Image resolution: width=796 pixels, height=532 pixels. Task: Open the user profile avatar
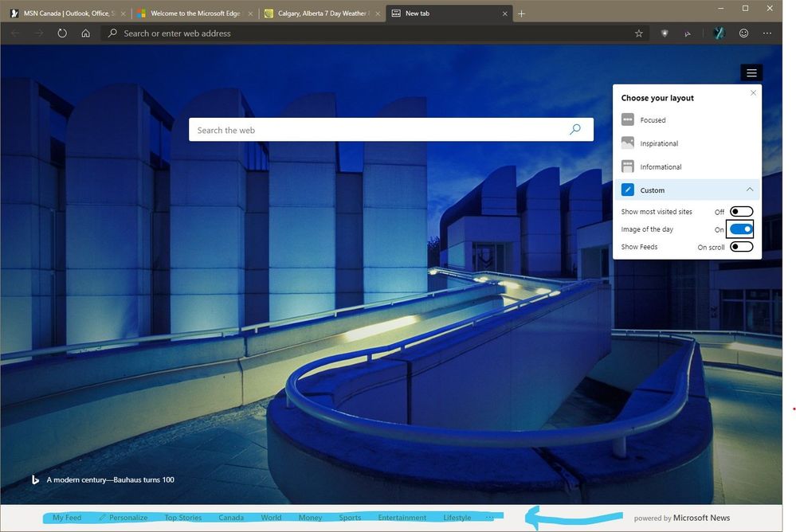point(719,33)
